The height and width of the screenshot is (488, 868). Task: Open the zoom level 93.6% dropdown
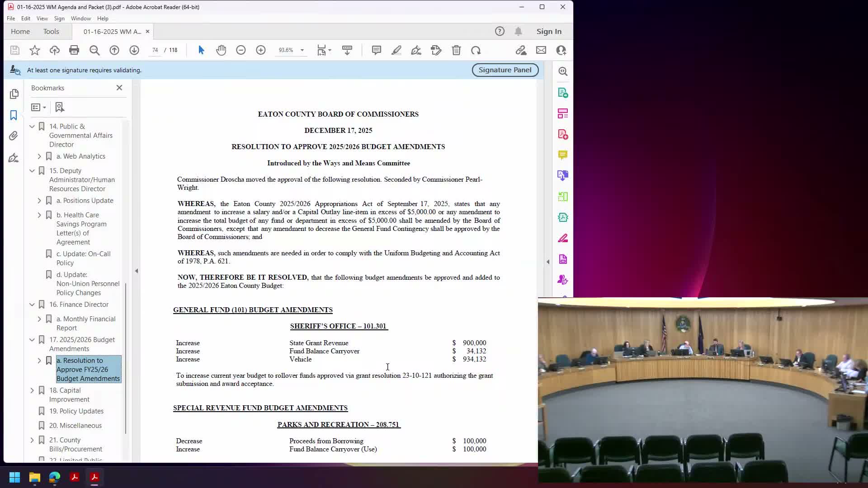pos(302,50)
